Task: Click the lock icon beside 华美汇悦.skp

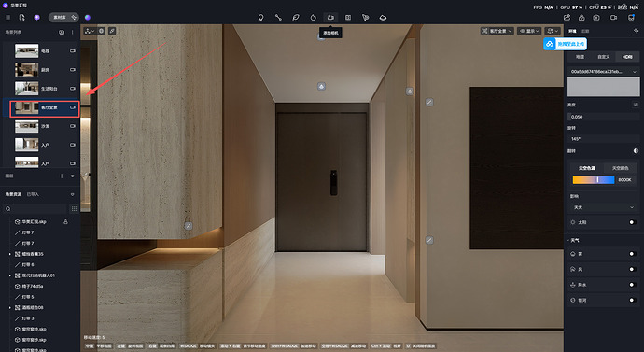Action: click(65, 222)
